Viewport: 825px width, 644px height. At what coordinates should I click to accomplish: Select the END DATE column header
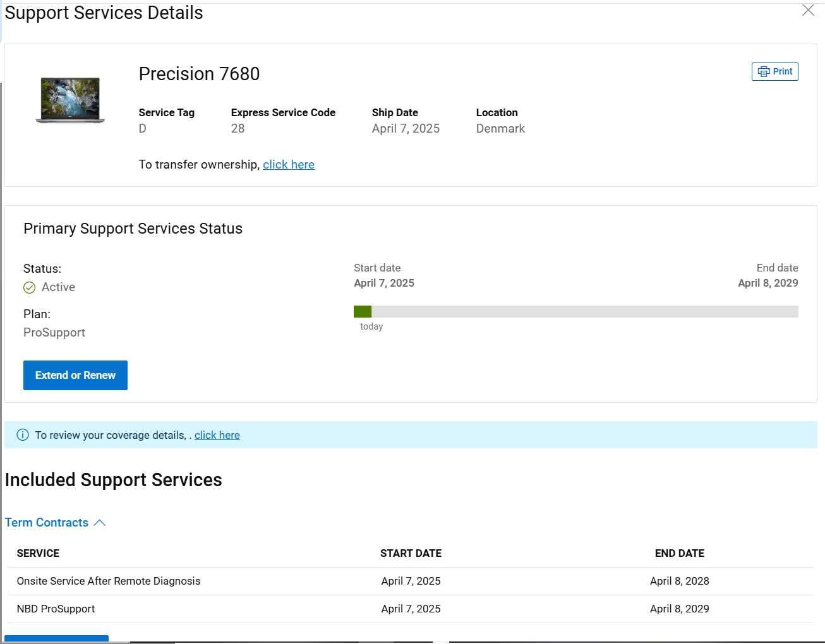pyautogui.click(x=680, y=553)
